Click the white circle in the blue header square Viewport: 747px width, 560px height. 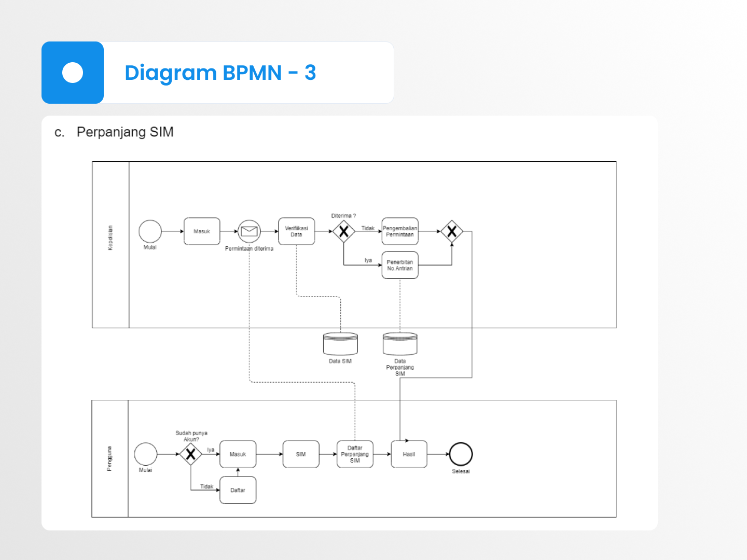point(73,73)
